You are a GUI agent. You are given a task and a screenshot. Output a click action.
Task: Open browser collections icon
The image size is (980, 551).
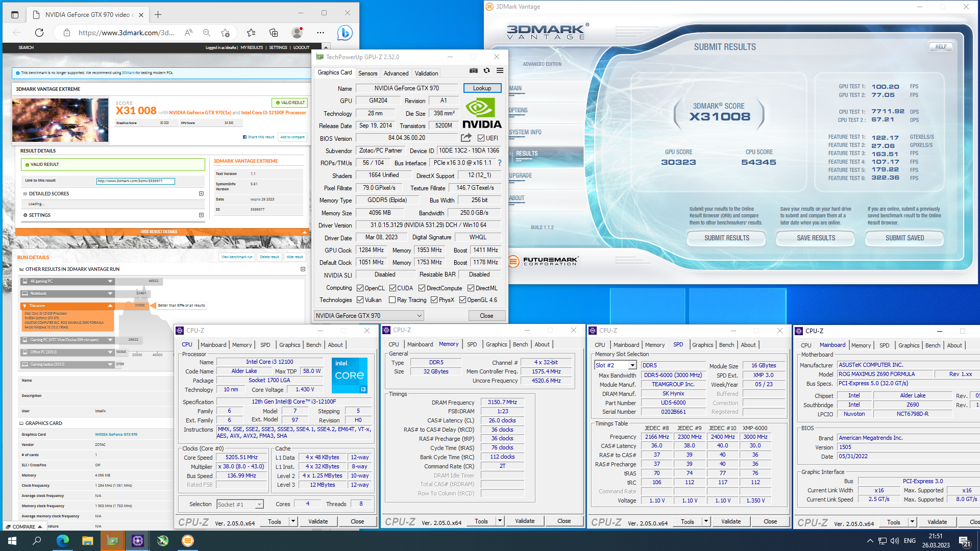point(274,33)
